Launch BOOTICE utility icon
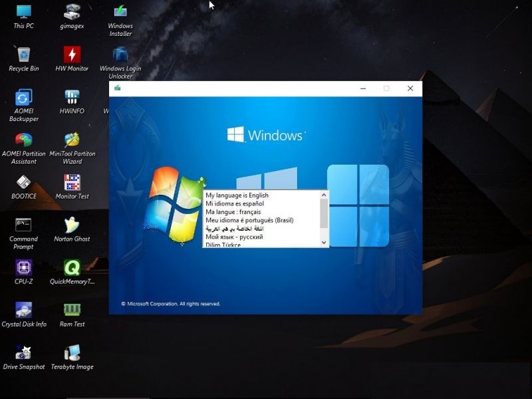The image size is (532, 399). (x=24, y=183)
